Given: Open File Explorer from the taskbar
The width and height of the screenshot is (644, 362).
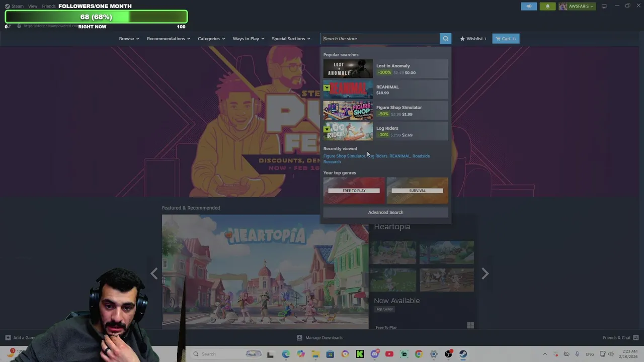Looking at the screenshot, I should [315, 354].
